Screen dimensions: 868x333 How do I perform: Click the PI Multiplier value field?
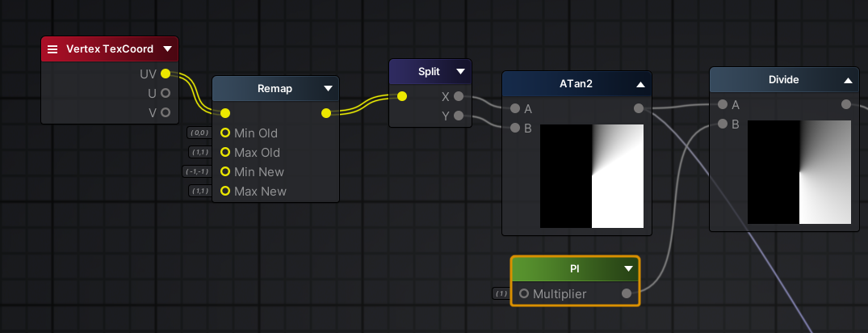point(501,293)
